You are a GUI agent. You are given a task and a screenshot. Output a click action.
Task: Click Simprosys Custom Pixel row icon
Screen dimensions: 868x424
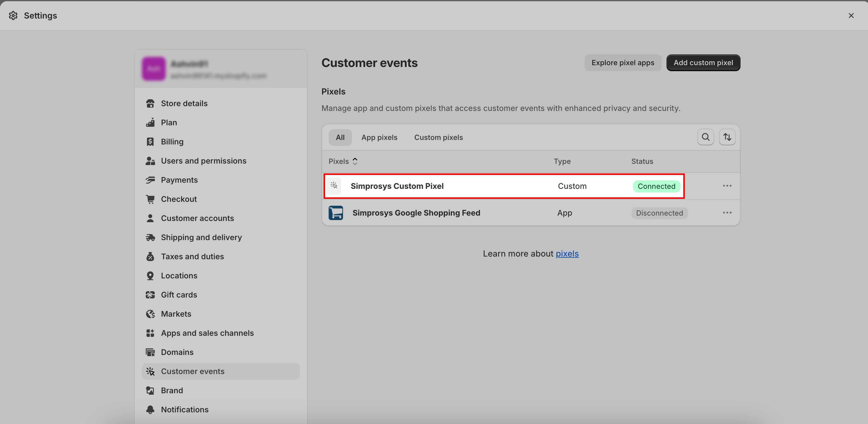coord(334,186)
